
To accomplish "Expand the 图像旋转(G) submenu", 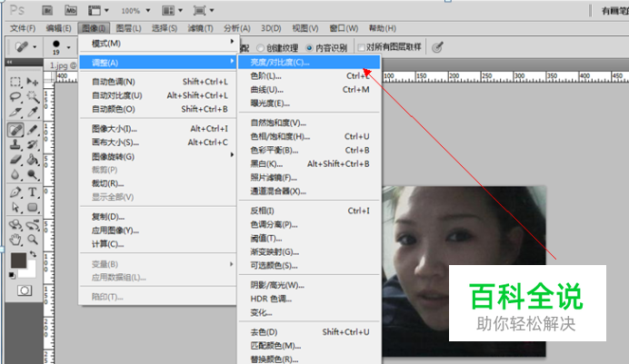I will click(x=157, y=156).
